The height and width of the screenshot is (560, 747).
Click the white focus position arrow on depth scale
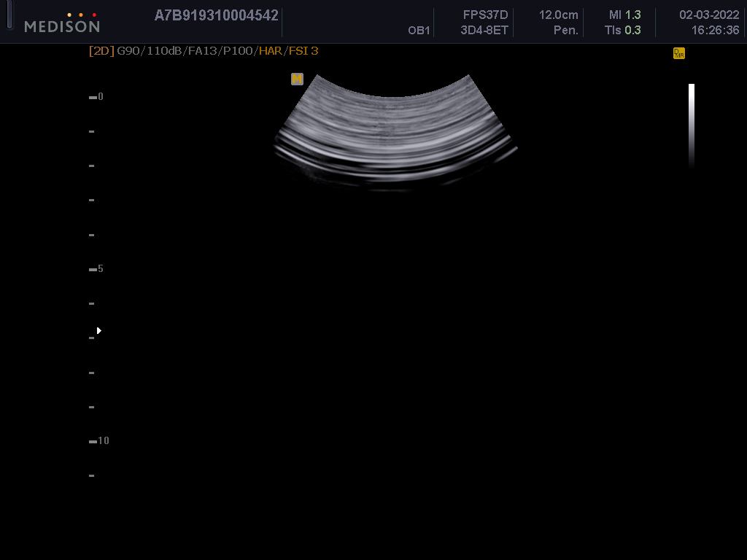coord(99,330)
